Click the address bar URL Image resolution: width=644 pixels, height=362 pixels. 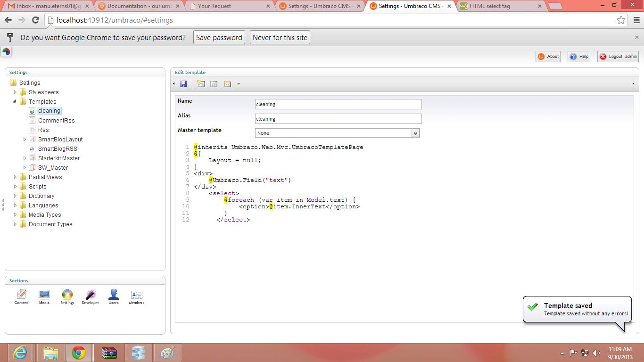[115, 20]
